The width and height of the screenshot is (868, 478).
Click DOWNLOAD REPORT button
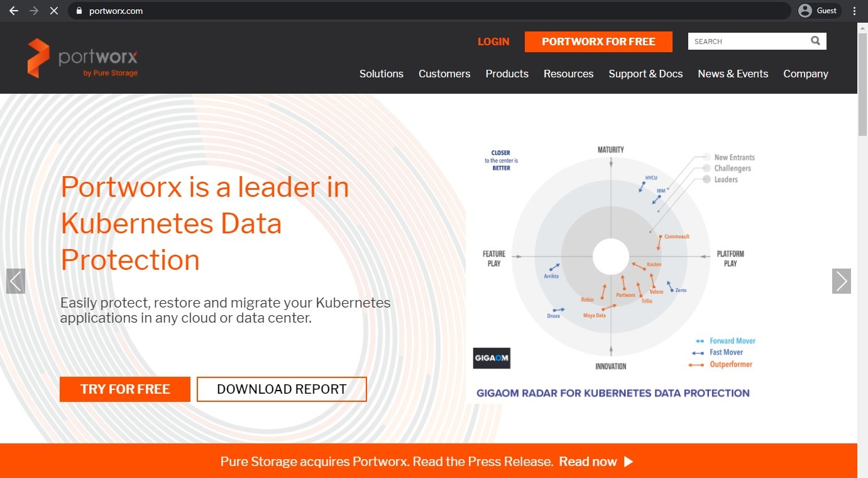click(282, 389)
